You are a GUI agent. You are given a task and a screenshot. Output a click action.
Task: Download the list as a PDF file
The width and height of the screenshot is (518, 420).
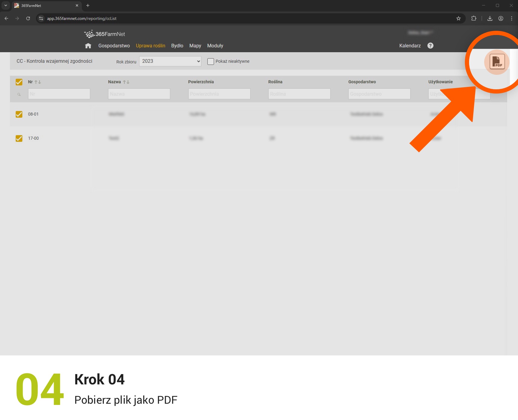coord(497,62)
